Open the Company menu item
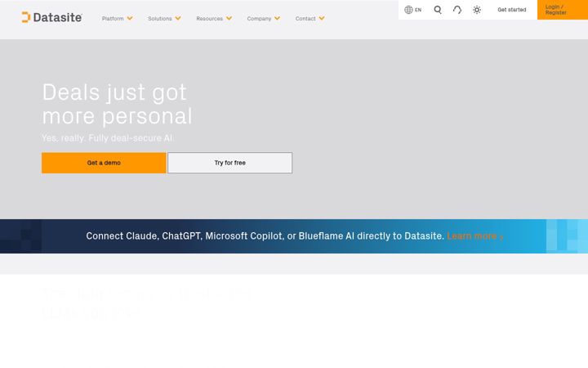588x368 pixels. click(259, 18)
